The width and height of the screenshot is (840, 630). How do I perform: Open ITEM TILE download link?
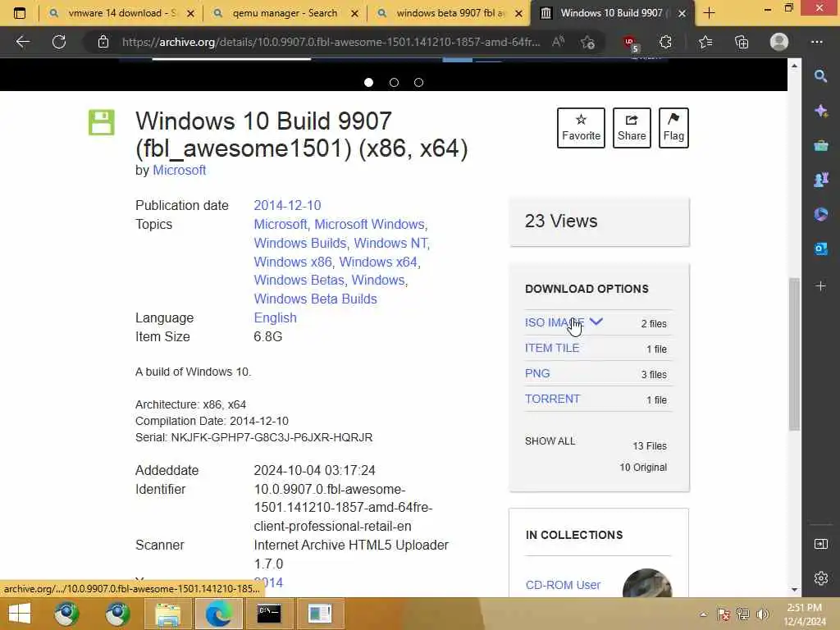[x=552, y=348]
